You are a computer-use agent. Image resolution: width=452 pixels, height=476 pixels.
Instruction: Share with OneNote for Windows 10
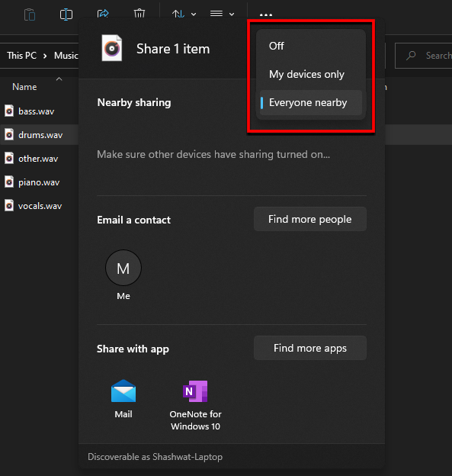(x=195, y=405)
